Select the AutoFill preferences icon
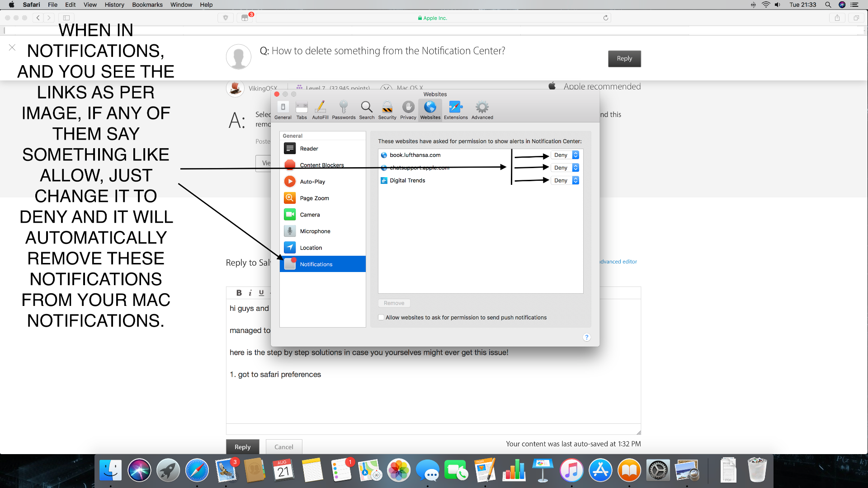 tap(320, 110)
